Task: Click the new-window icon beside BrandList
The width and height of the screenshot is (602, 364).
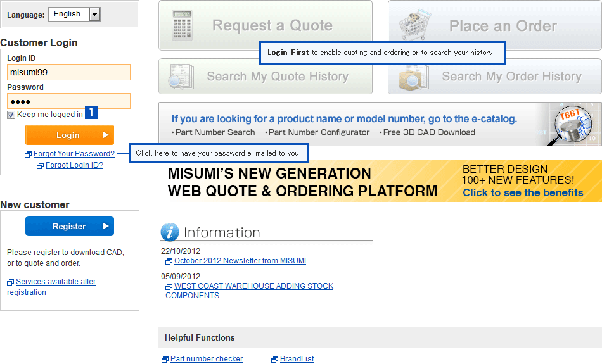Action: click(274, 360)
